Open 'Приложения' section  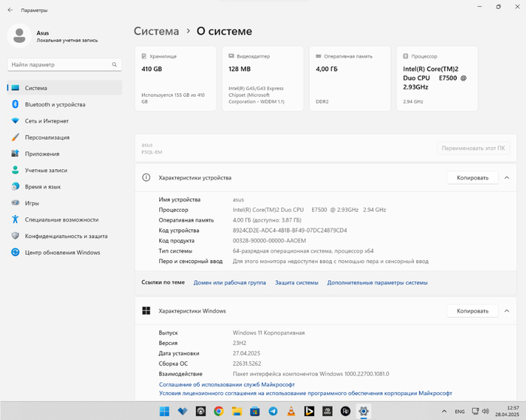coord(65,153)
